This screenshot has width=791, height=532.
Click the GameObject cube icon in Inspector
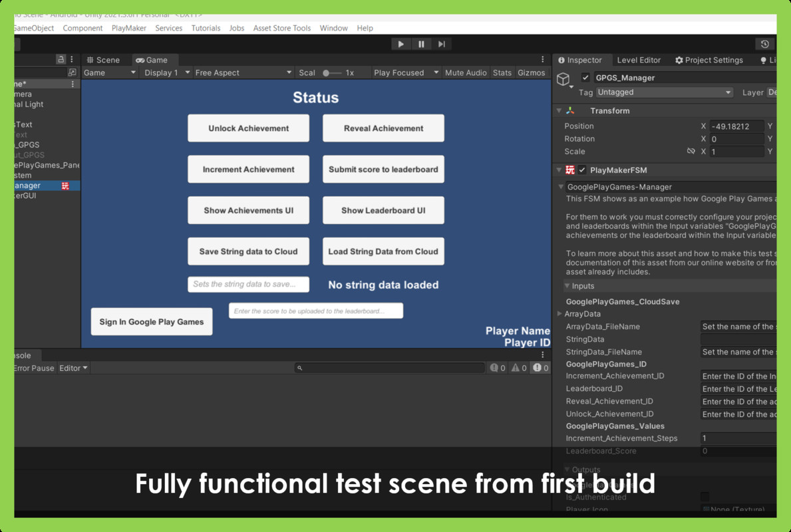(563, 80)
